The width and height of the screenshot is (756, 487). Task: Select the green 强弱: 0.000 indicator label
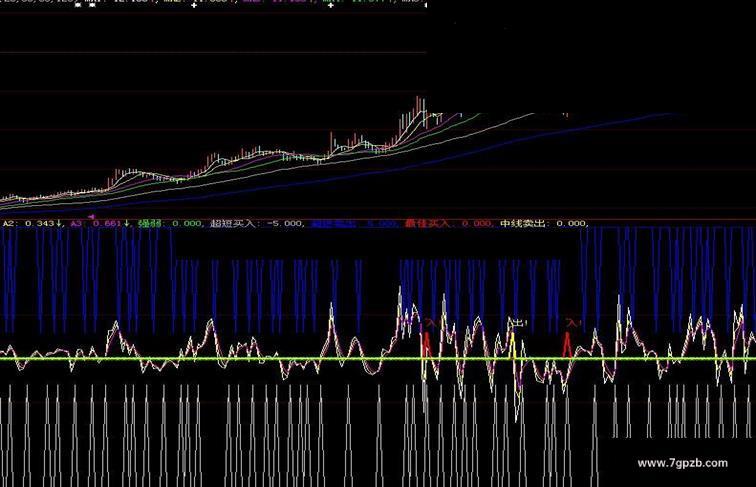click(171, 223)
